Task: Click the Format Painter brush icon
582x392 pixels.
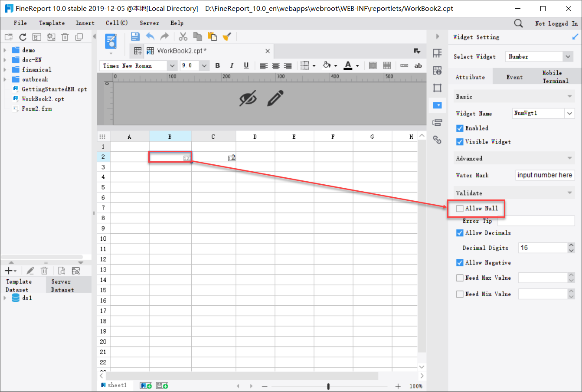Action: (x=227, y=36)
